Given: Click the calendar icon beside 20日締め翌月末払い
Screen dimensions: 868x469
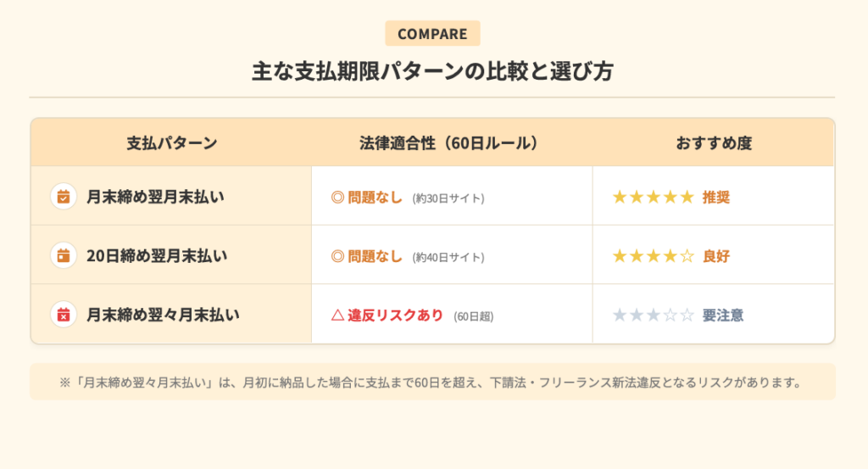Looking at the screenshot, I should [64, 255].
